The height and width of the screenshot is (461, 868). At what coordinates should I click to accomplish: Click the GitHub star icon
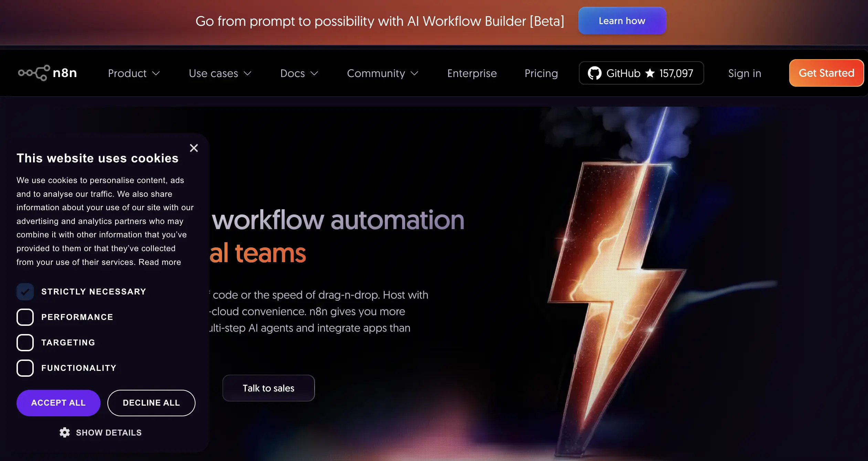click(x=650, y=73)
